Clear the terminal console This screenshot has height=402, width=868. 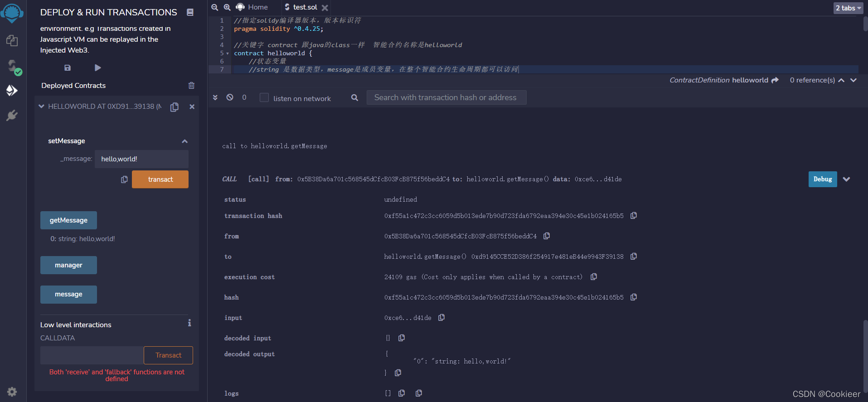(x=230, y=97)
